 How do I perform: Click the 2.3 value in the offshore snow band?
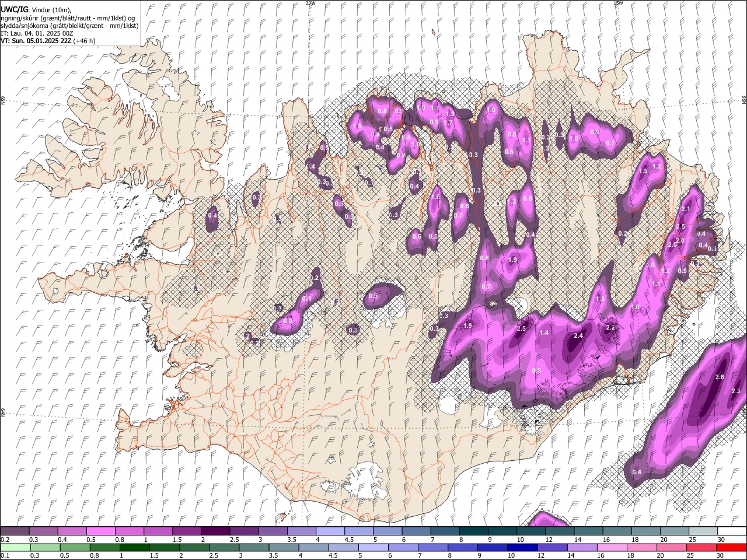736,391
